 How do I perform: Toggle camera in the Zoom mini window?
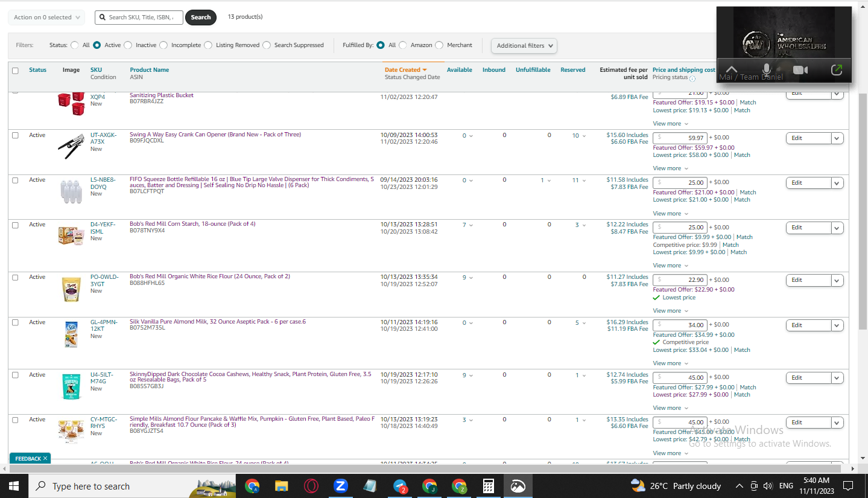[x=800, y=70]
